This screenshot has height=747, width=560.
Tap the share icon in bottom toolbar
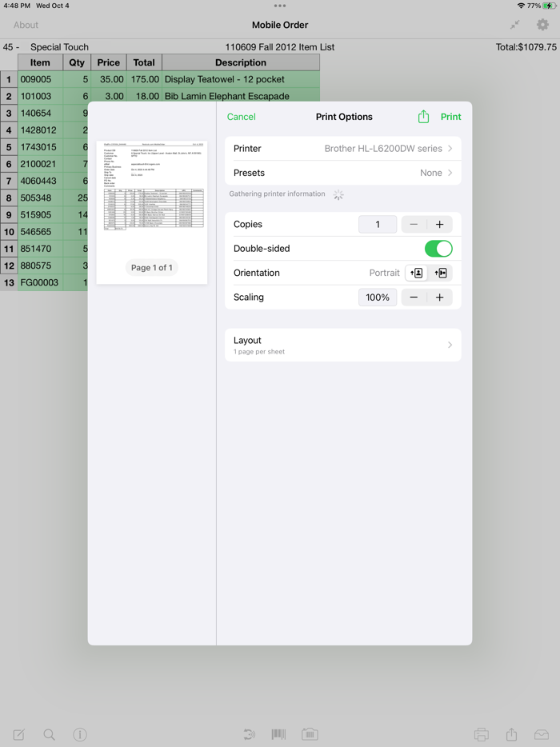[x=511, y=734]
